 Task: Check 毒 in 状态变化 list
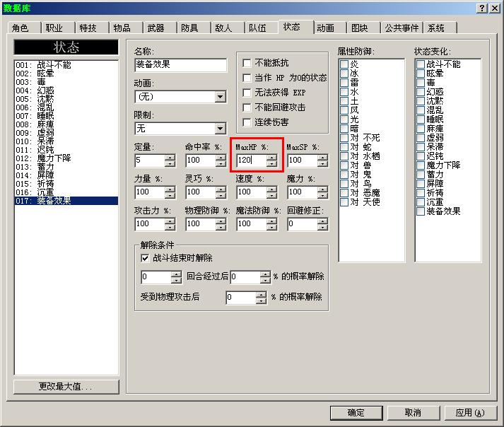(x=421, y=82)
